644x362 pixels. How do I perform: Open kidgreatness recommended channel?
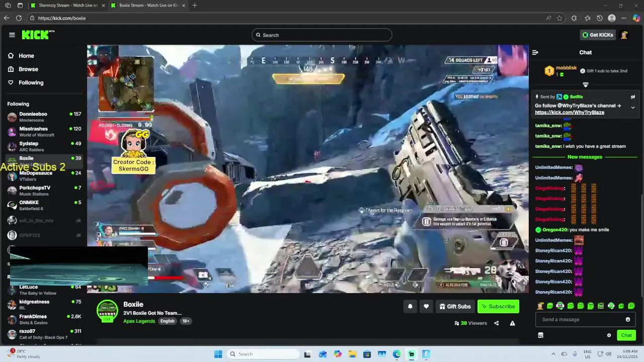pos(44,305)
